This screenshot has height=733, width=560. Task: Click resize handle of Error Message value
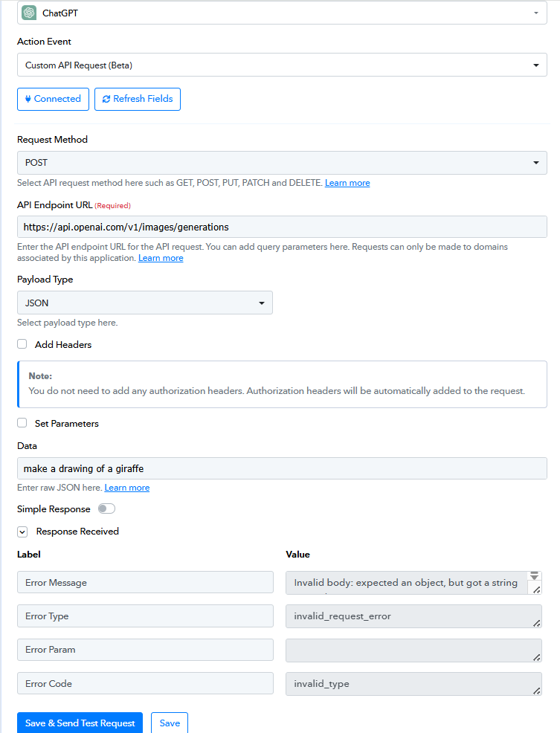(x=537, y=590)
